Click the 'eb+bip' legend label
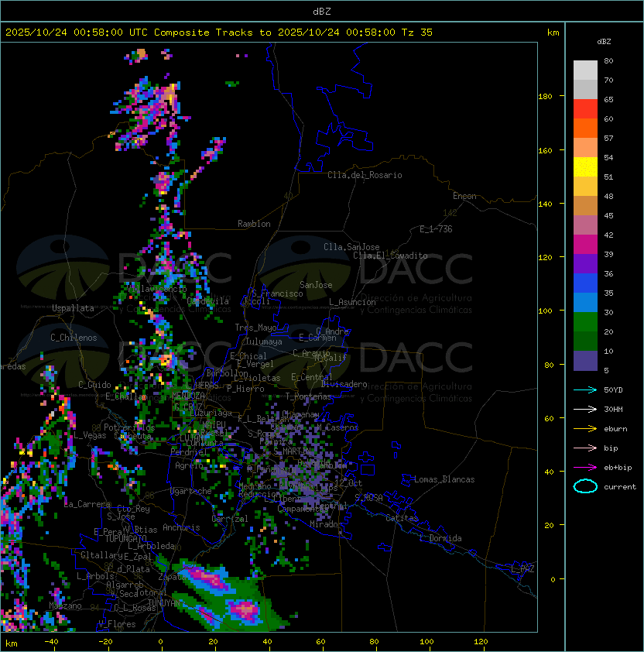This screenshot has width=644, height=652. coord(618,468)
